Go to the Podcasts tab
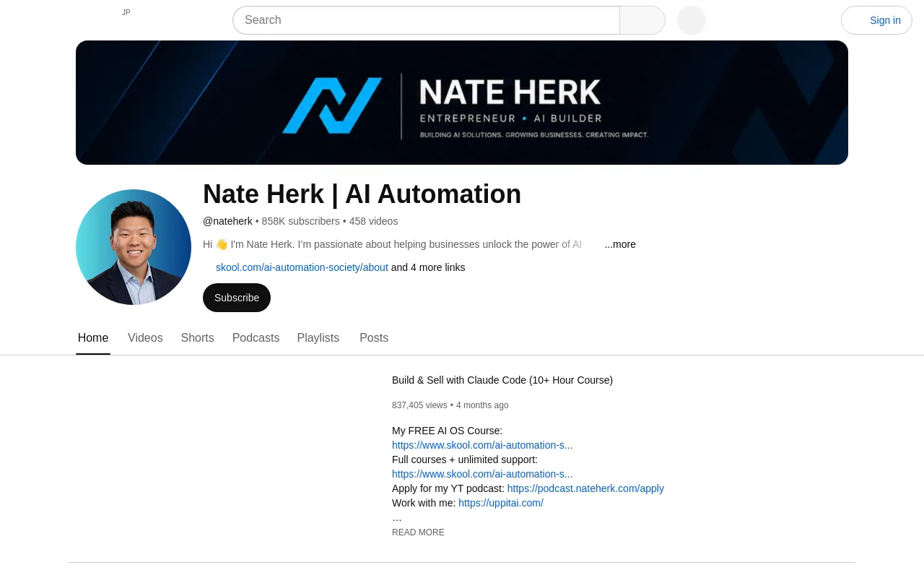The width and height of the screenshot is (924, 578). (x=256, y=338)
